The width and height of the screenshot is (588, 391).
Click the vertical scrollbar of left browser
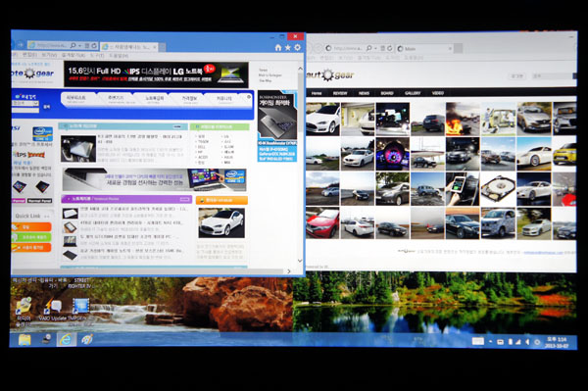point(300,165)
